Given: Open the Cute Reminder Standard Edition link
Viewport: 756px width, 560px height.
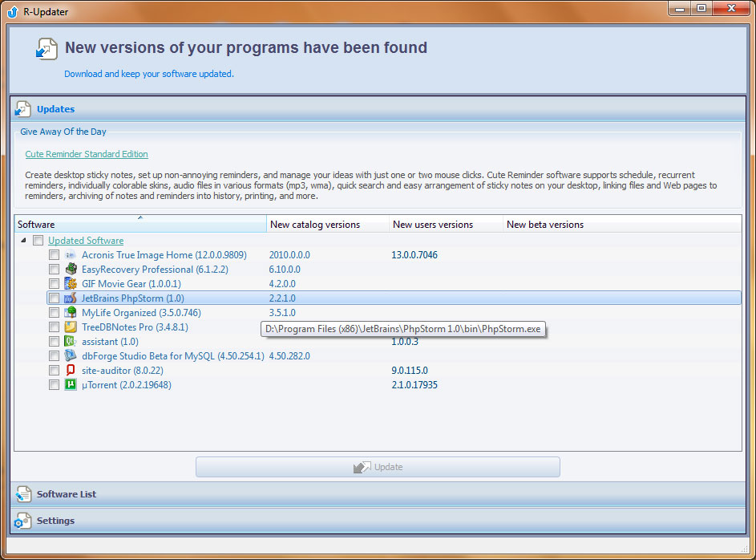Looking at the screenshot, I should tap(87, 154).
